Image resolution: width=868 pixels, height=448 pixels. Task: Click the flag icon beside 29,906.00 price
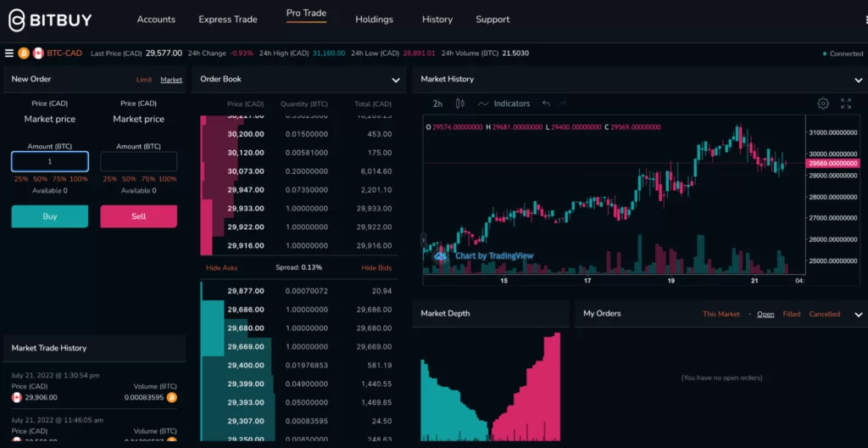tap(16, 398)
